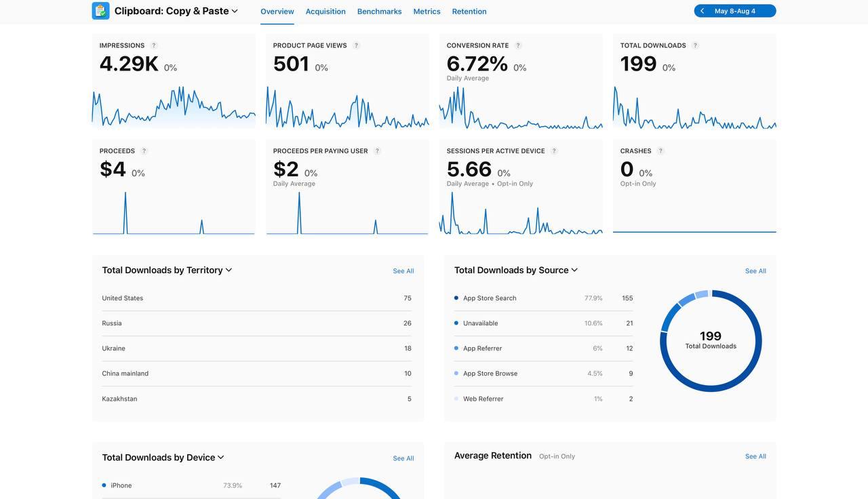This screenshot has height=499, width=868.
Task: Click Sessions Per Active Device help icon
Action: (x=554, y=151)
